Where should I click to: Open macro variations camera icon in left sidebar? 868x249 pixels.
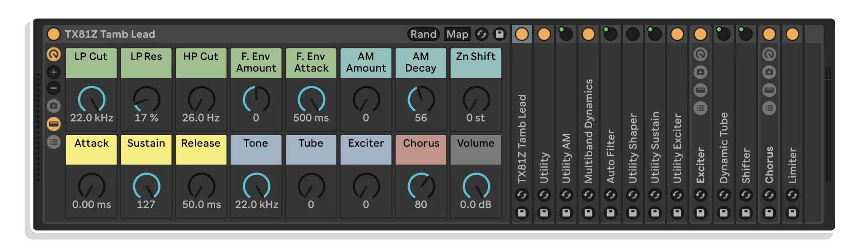point(53,106)
